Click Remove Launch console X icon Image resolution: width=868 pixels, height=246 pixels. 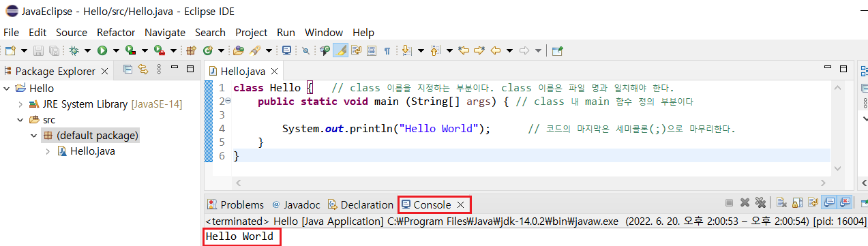[745, 203]
